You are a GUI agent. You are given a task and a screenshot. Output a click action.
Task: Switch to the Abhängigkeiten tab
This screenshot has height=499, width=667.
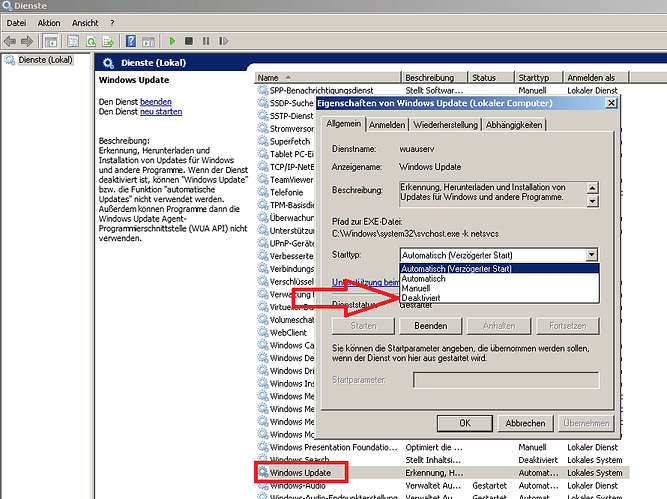(x=514, y=125)
